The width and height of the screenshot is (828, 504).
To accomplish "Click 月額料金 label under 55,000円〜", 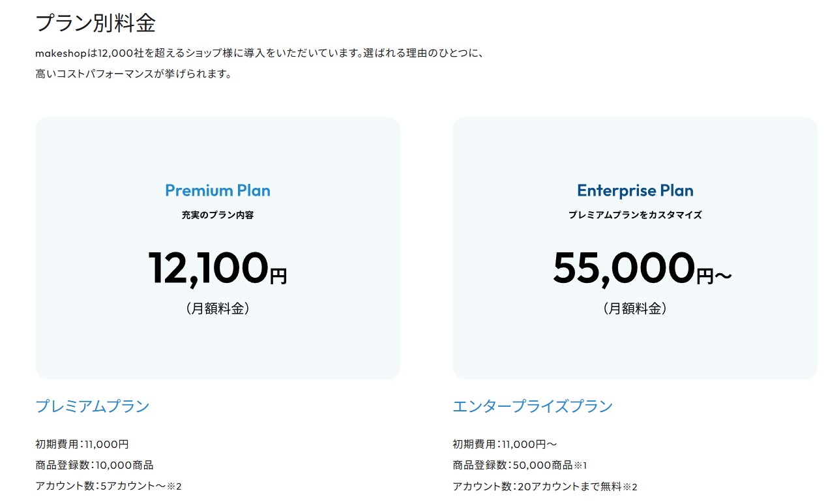I will click(x=635, y=308).
